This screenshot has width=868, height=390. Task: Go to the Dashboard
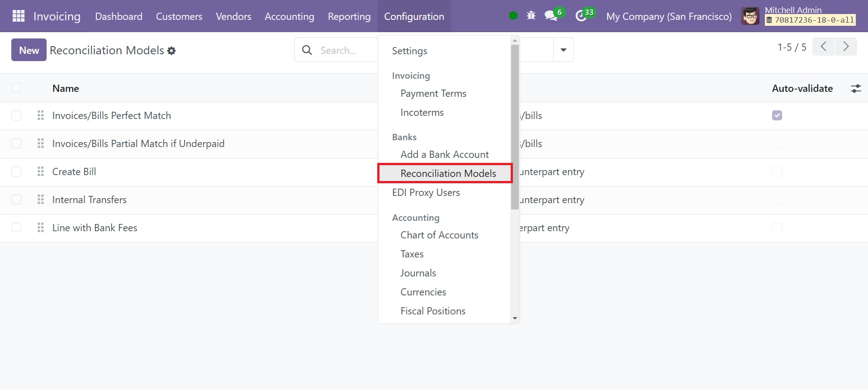coord(119,16)
